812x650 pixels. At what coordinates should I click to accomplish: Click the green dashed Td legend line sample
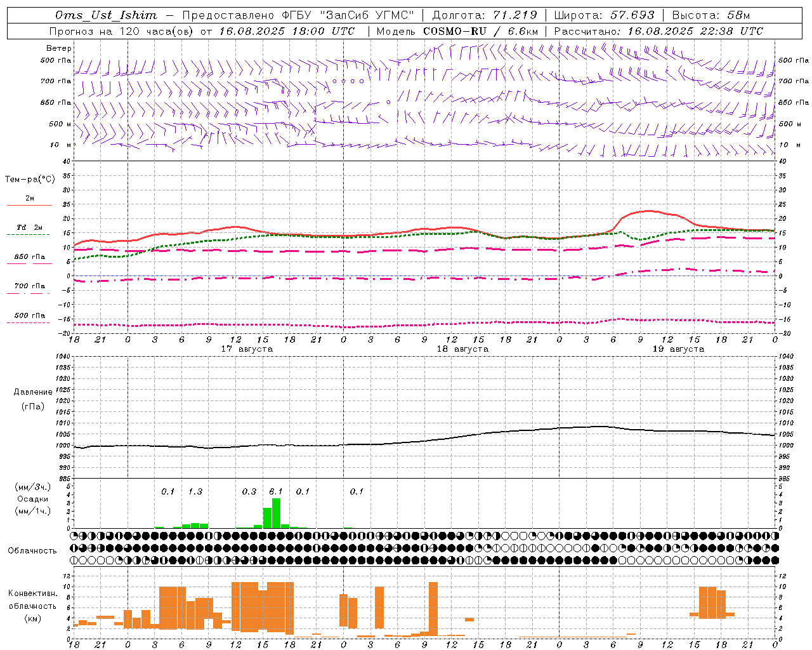tap(29, 234)
